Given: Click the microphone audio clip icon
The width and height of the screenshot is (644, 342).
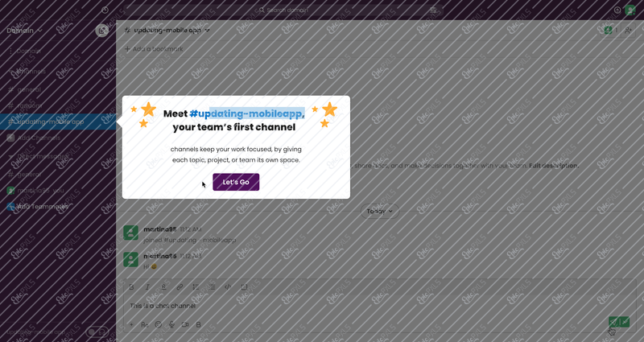Looking at the screenshot, I should tap(171, 324).
